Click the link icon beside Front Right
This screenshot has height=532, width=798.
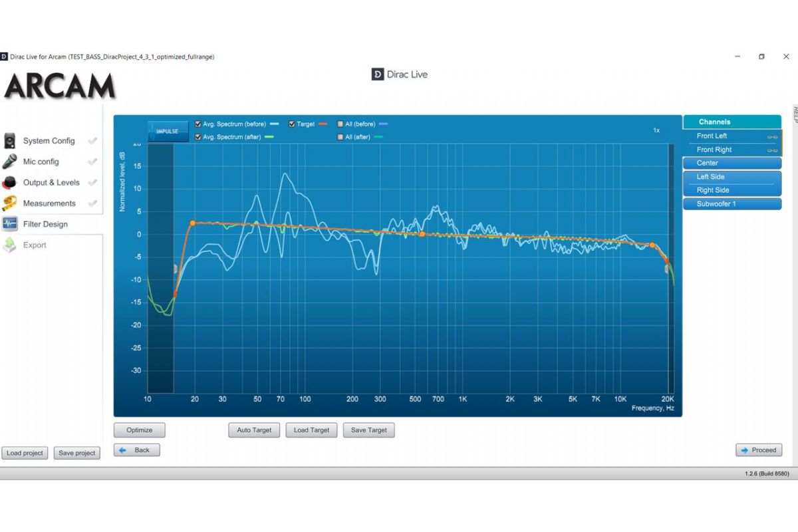(772, 150)
